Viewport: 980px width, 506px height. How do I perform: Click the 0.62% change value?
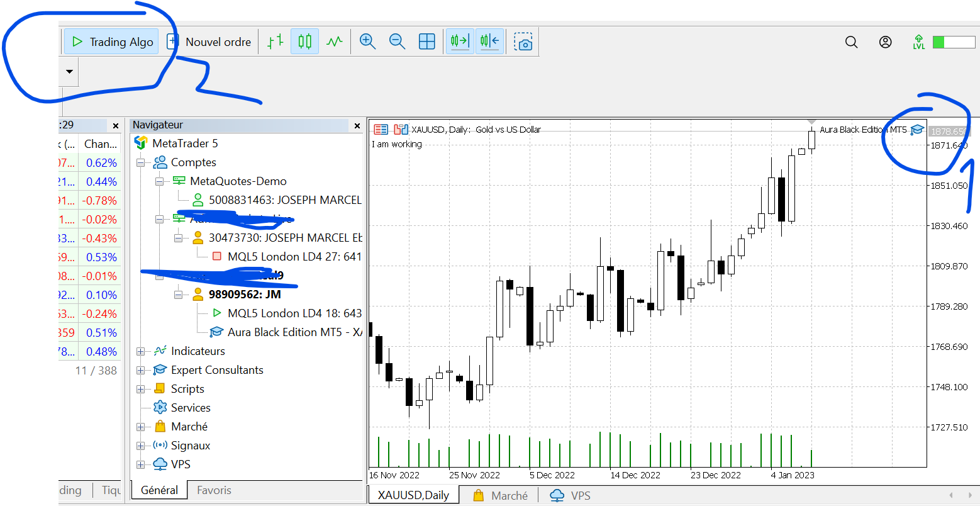pos(101,162)
